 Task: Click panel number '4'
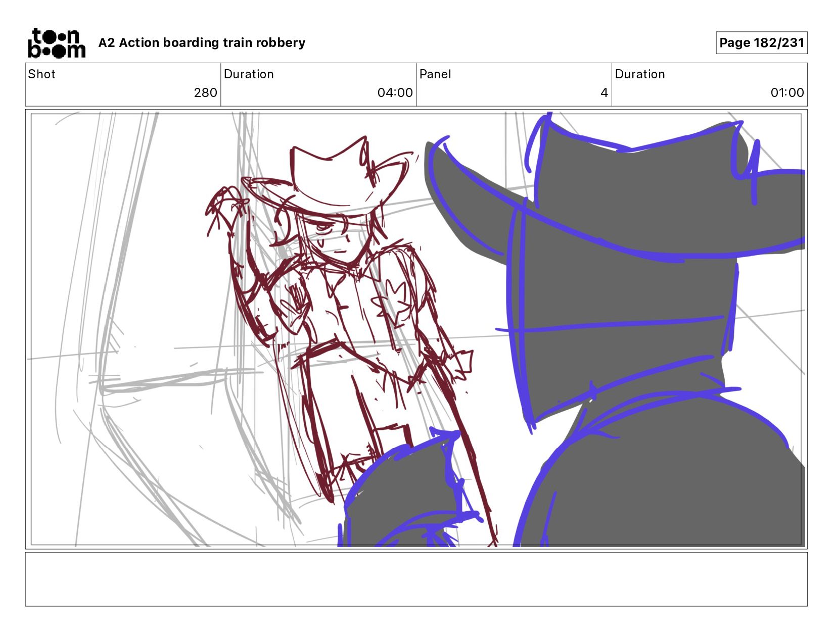604,93
